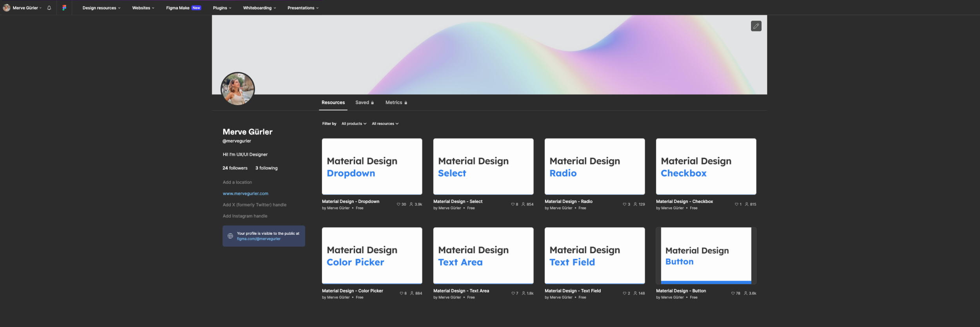Click the figma.com/@mervegurler profile link

point(258,239)
